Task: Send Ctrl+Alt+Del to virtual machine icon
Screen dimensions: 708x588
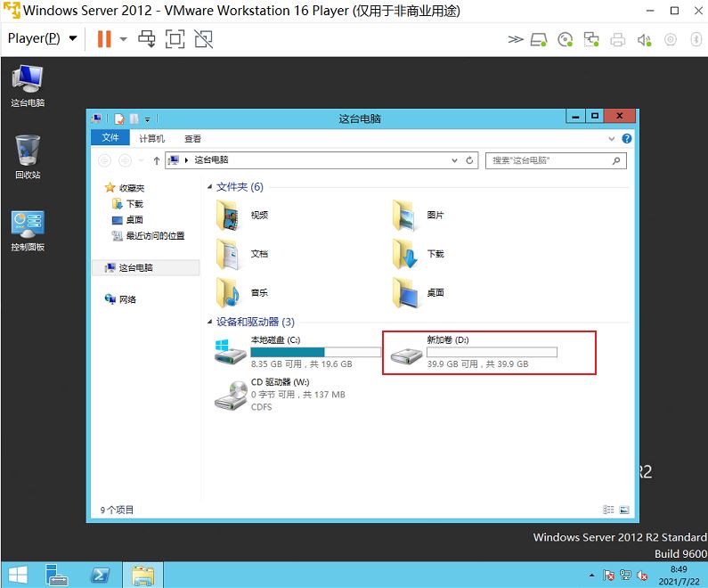Action: 147,39
